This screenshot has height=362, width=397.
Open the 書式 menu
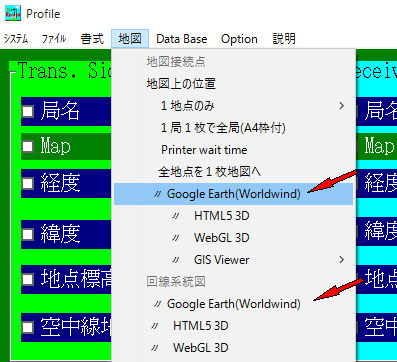tap(92, 39)
